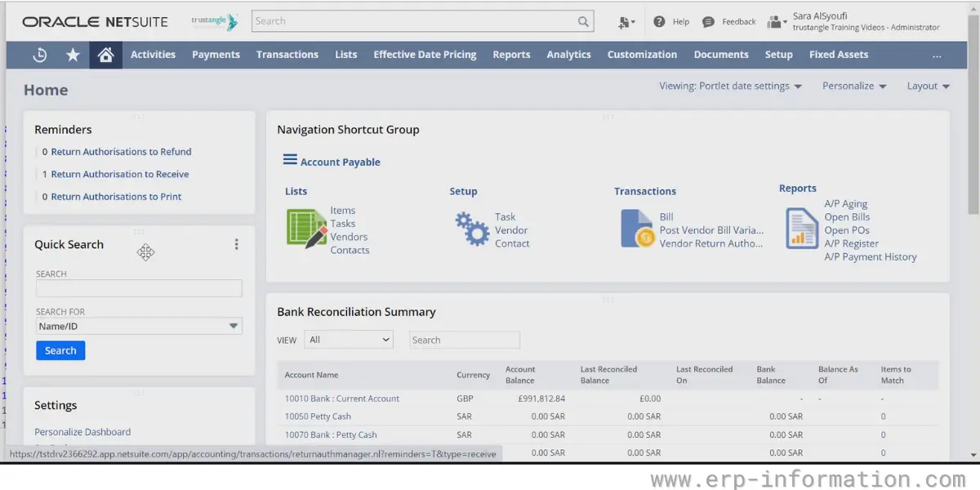Open the Activities menu
Viewport: 980px width, 490px height.
(x=154, y=55)
